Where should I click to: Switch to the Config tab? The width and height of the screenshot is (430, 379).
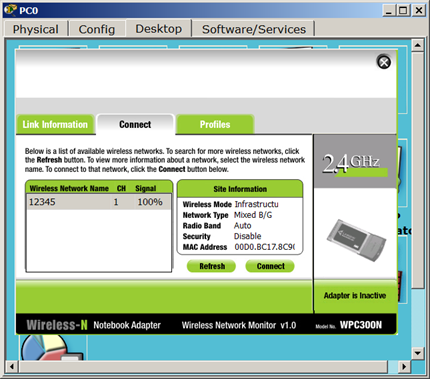point(97,29)
